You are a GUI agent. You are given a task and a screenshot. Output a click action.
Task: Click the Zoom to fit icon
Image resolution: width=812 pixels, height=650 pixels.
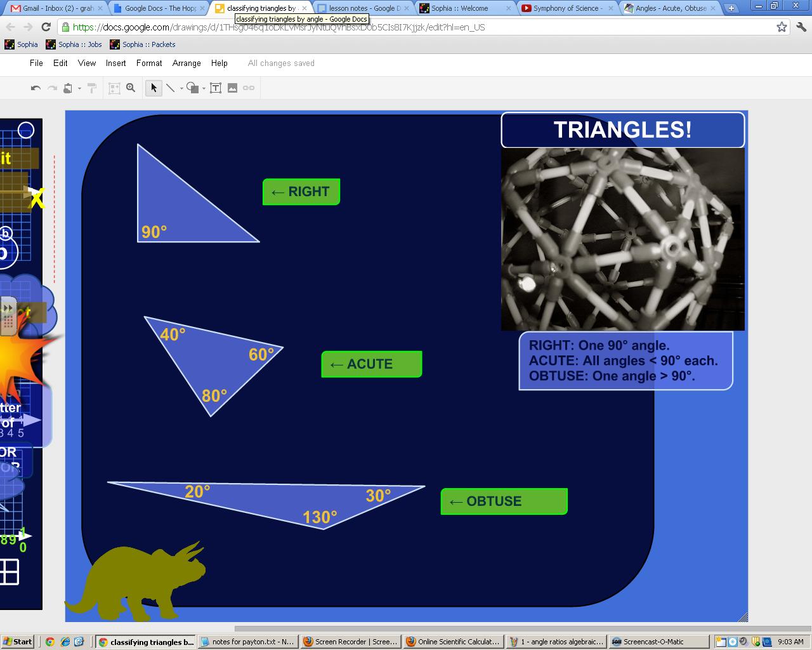(114, 88)
